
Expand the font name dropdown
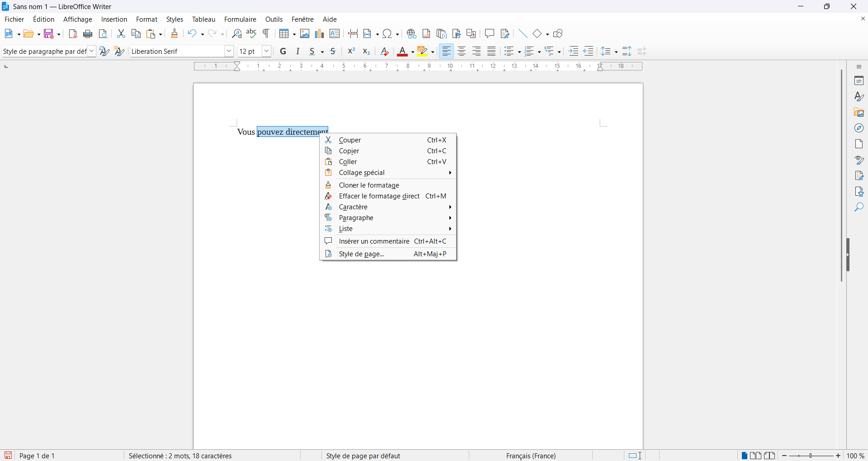click(x=229, y=52)
